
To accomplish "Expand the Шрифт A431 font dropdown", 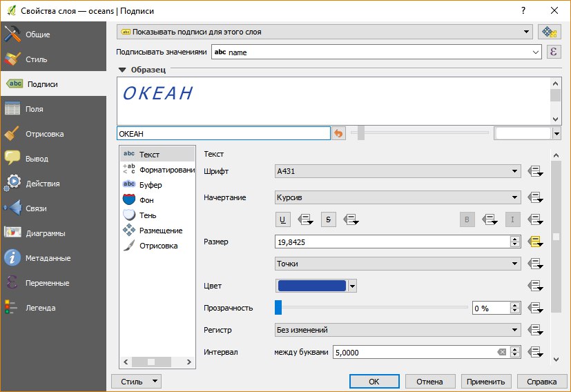I will pos(397,172).
